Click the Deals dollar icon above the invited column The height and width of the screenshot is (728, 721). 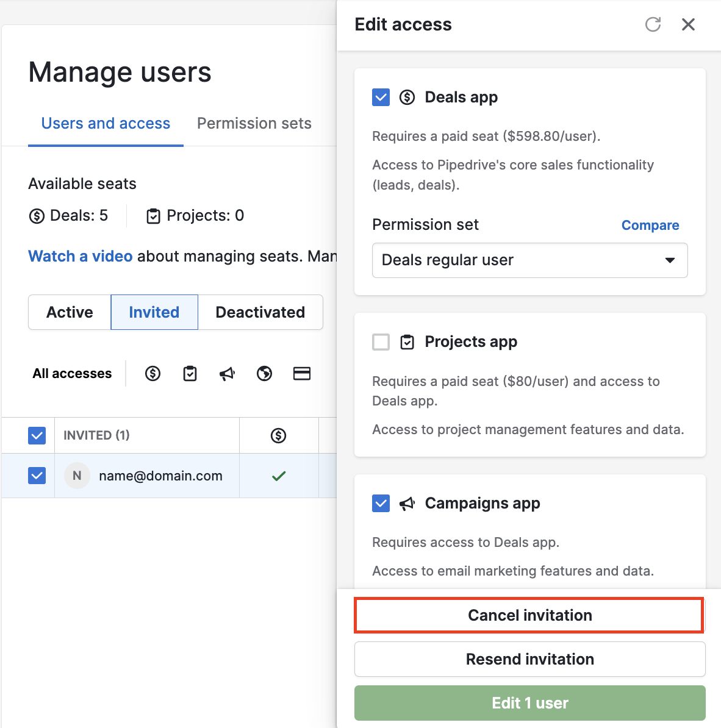pos(279,435)
